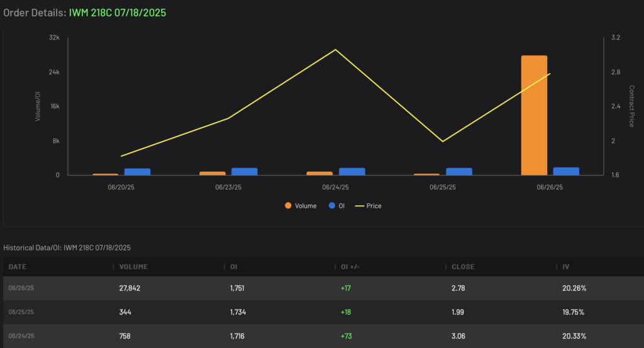Screen dimensions: 644x348
Task: Click the 06/20/25 x-axis label
Action: click(121, 187)
